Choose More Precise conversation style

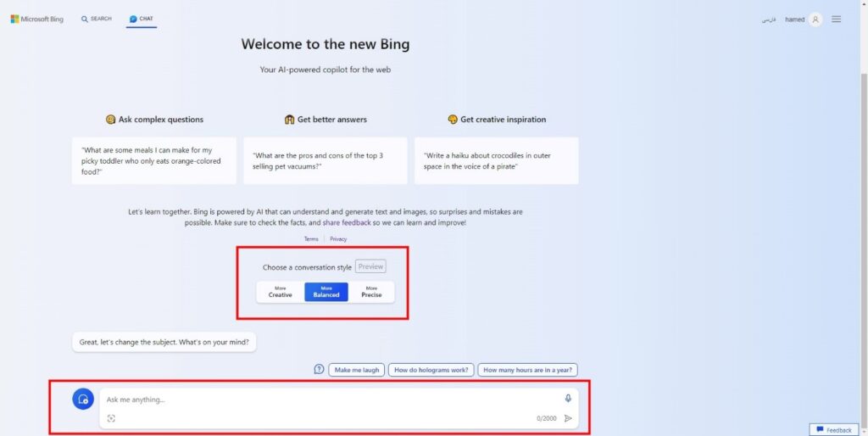click(x=371, y=292)
